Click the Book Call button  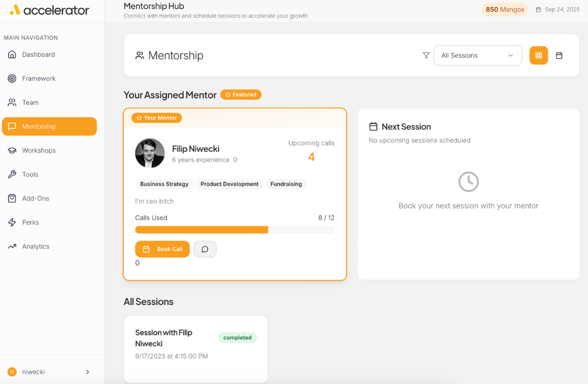point(162,249)
